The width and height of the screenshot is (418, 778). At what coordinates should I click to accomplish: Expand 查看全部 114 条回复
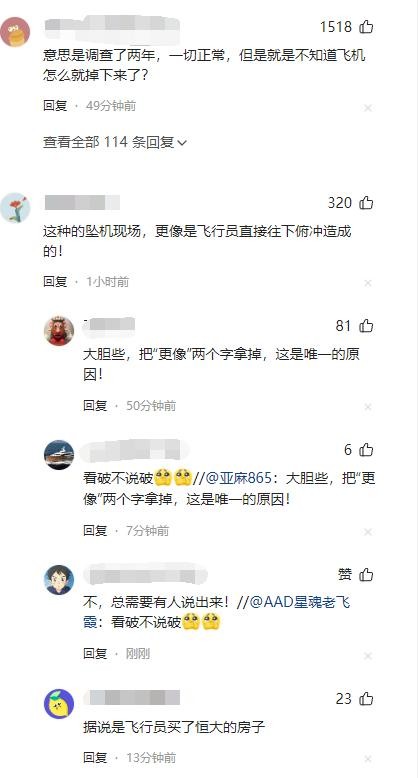tap(115, 142)
